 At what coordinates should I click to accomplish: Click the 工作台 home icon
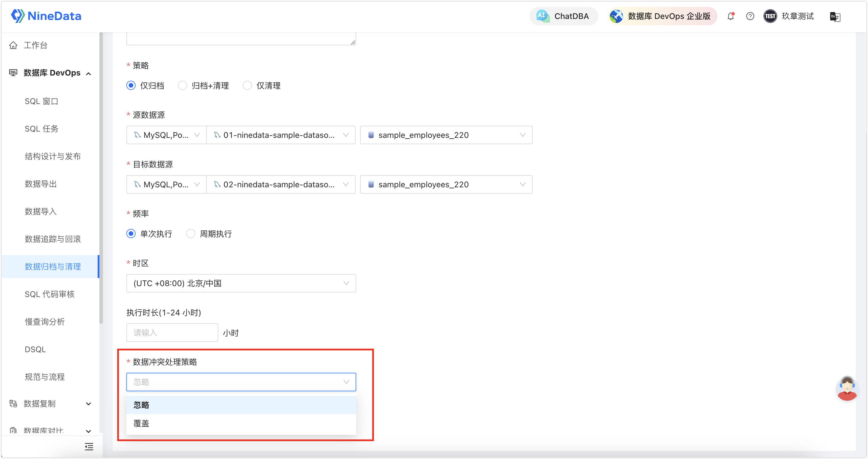point(13,45)
